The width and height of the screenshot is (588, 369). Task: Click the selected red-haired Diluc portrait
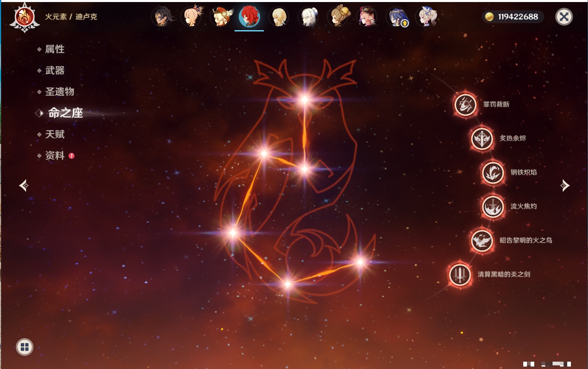click(x=249, y=17)
